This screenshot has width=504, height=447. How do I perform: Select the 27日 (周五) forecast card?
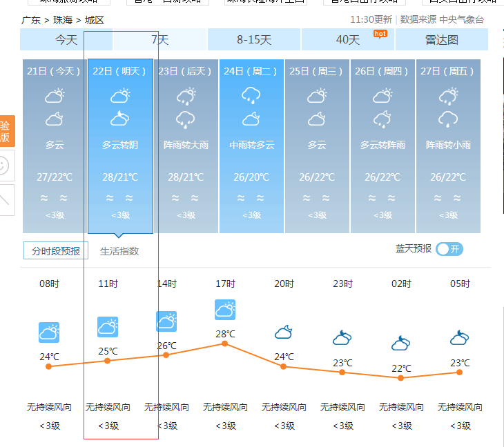(x=448, y=146)
